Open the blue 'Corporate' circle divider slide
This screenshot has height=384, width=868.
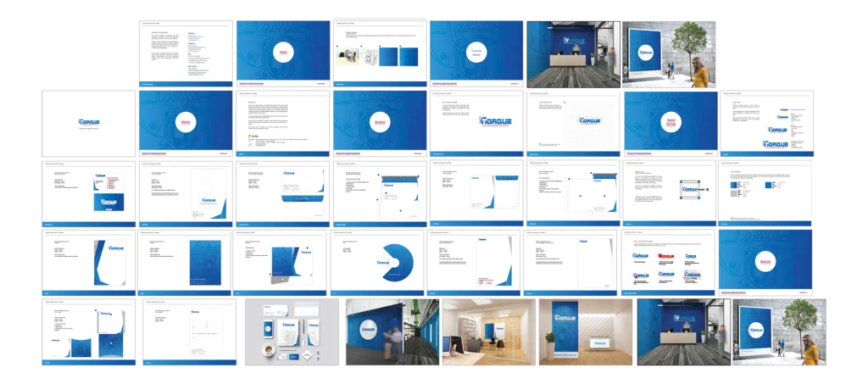(x=476, y=53)
